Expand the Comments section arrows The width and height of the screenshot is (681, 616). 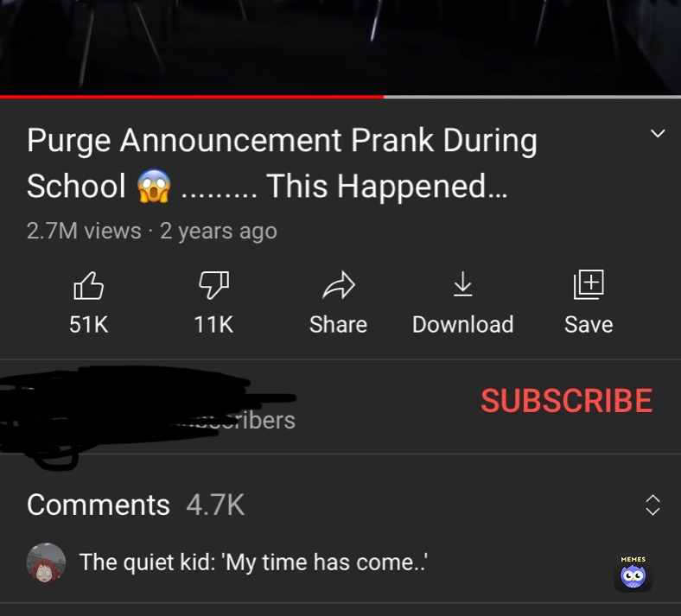[652, 505]
